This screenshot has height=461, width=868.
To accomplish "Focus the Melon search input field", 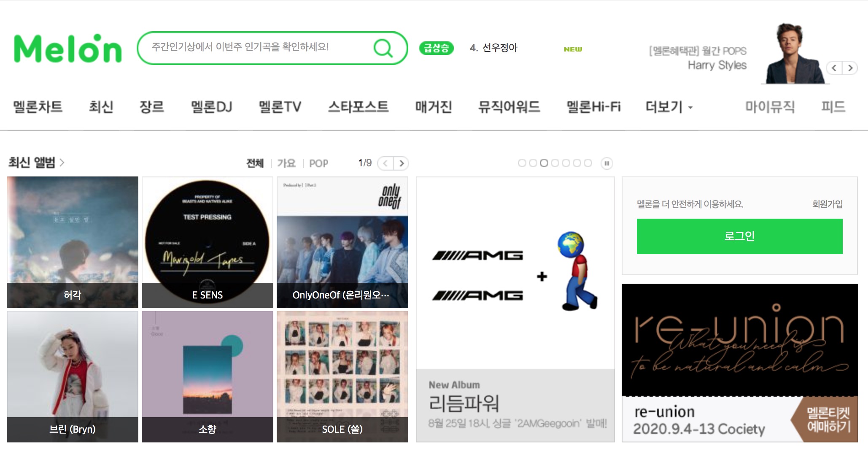I will (257, 48).
